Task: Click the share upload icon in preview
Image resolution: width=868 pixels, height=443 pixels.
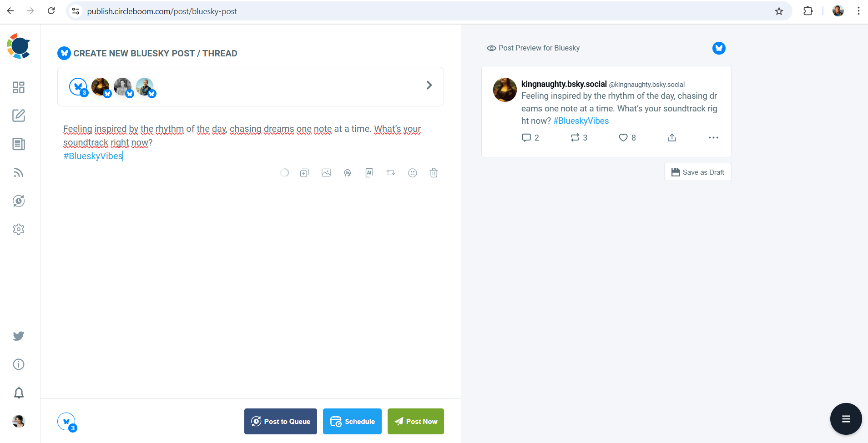Action: point(672,137)
